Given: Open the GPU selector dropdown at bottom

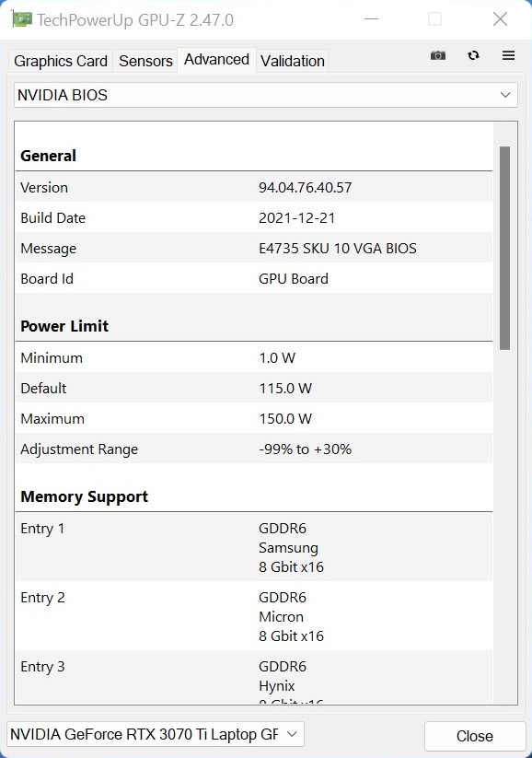Looking at the screenshot, I should click(x=156, y=735).
